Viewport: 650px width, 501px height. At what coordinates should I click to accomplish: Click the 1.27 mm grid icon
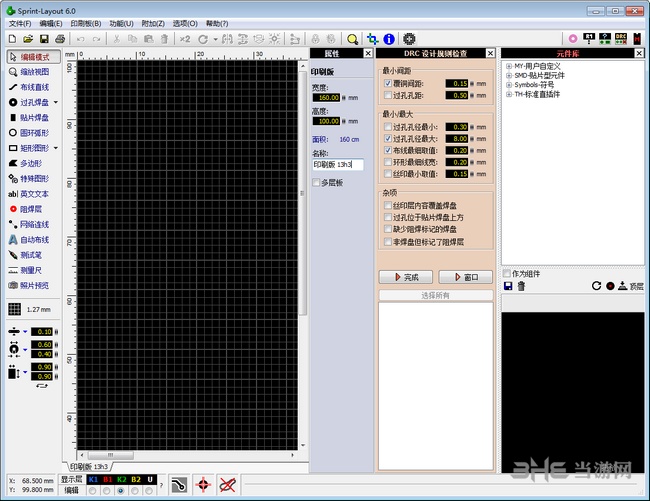(x=15, y=309)
